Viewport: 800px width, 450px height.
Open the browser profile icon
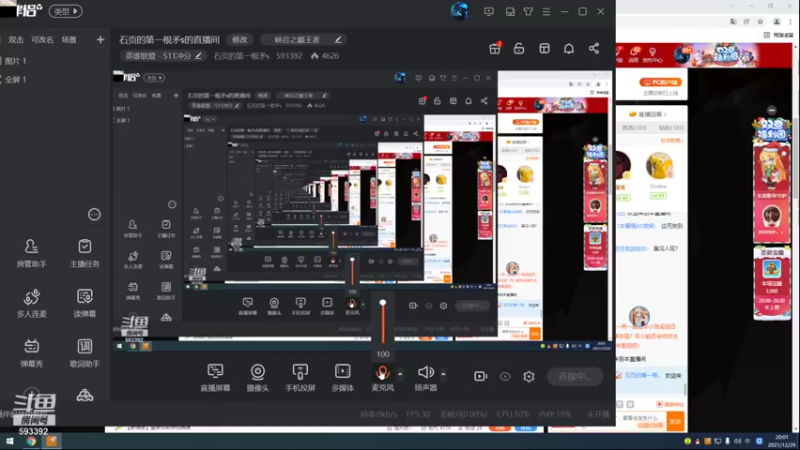click(x=777, y=21)
